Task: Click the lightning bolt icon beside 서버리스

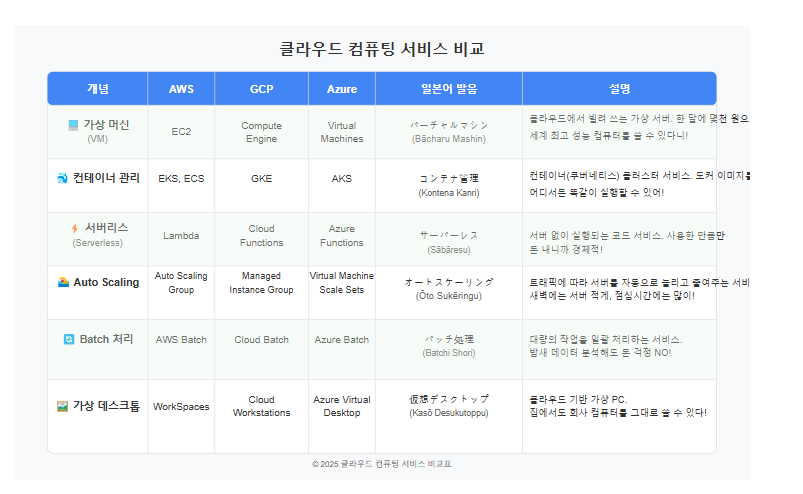Action: click(75, 228)
